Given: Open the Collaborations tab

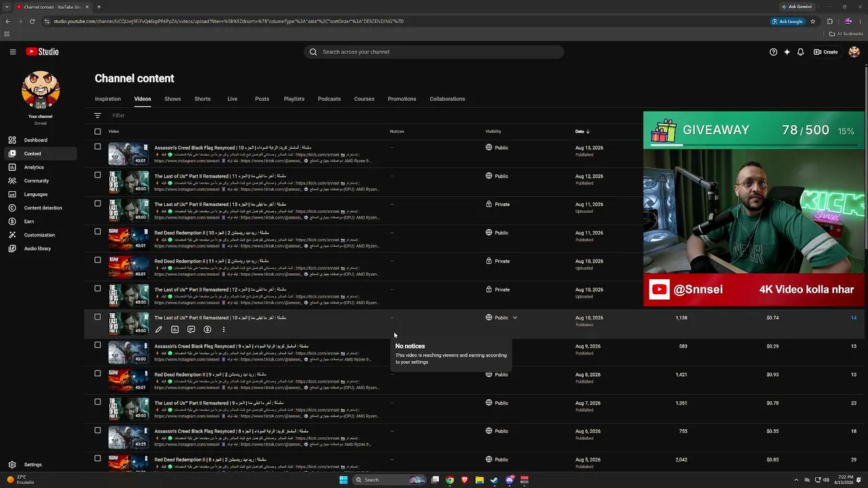Looking at the screenshot, I should pyautogui.click(x=447, y=99).
